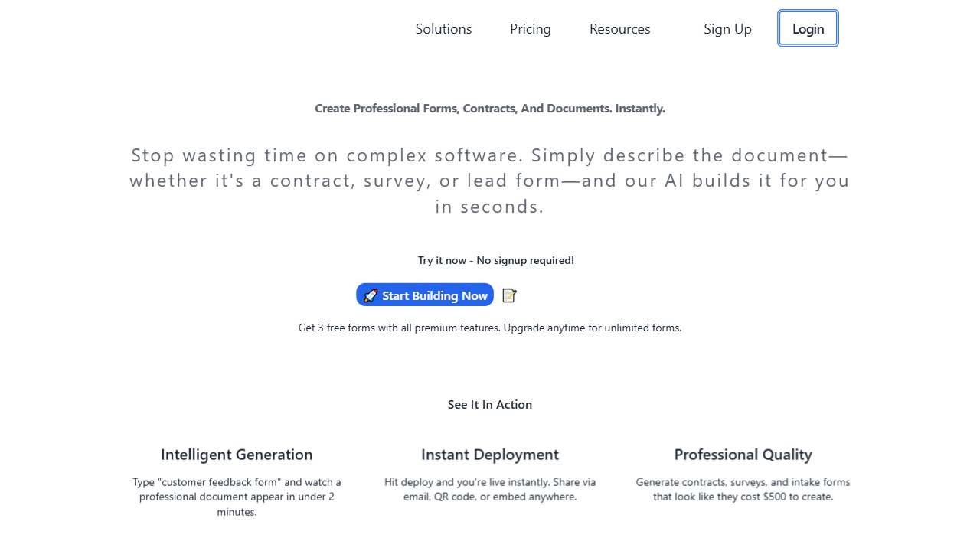
Task: Select the Intelligent Generation heading
Action: coord(237,455)
